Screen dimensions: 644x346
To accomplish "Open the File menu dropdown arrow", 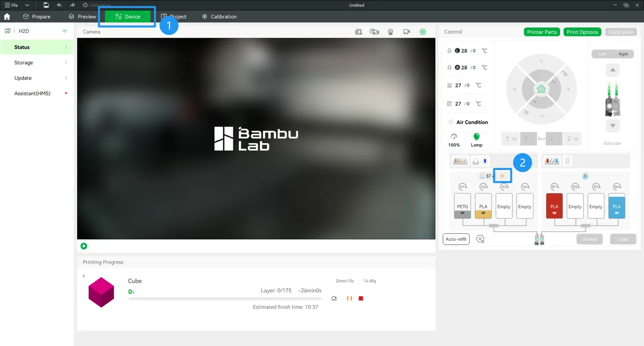I will pyautogui.click(x=27, y=5).
